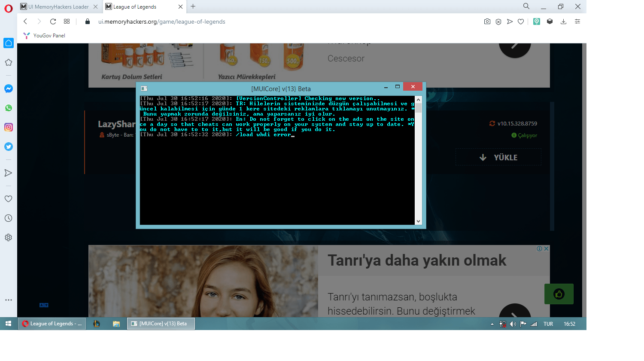644x361 pixels.
Task: Open ad info icon on bottom ad
Action: tap(540, 248)
